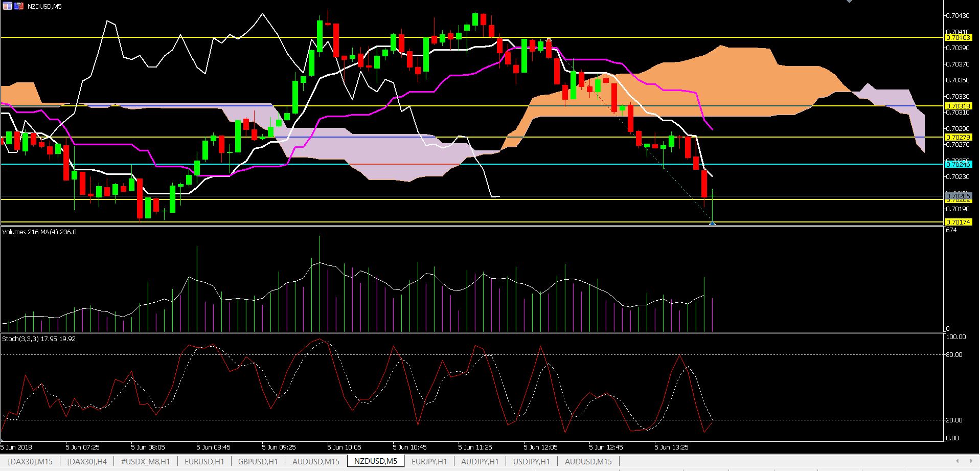The height and width of the screenshot is (471, 980).
Task: Open the AUDJPY,H1 chart tab
Action: click(480, 461)
